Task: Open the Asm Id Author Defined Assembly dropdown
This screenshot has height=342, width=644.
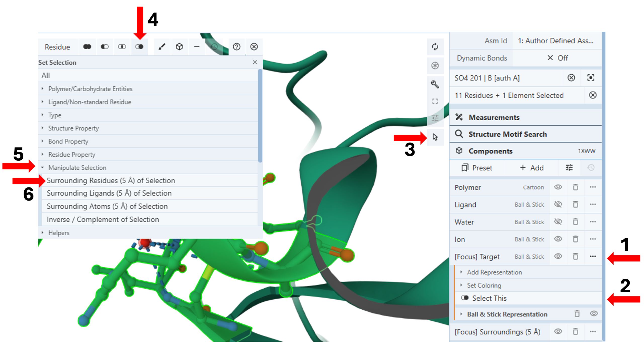Action: (555, 41)
